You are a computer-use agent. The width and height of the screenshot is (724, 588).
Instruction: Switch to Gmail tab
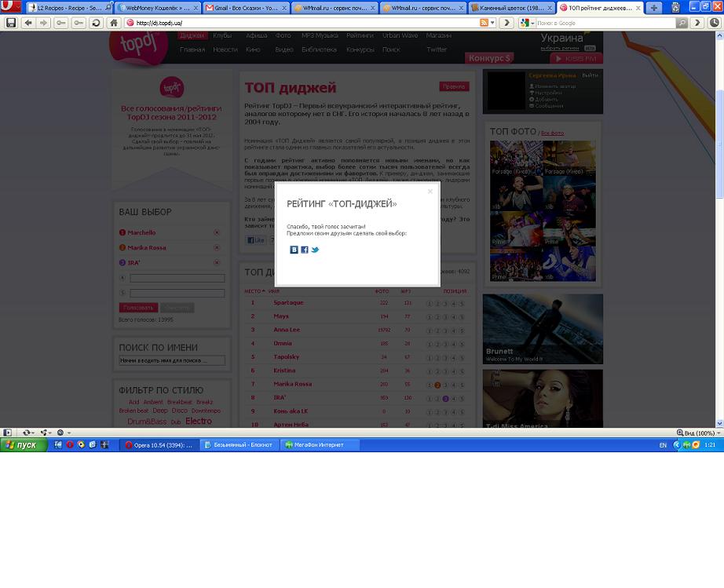point(246,8)
